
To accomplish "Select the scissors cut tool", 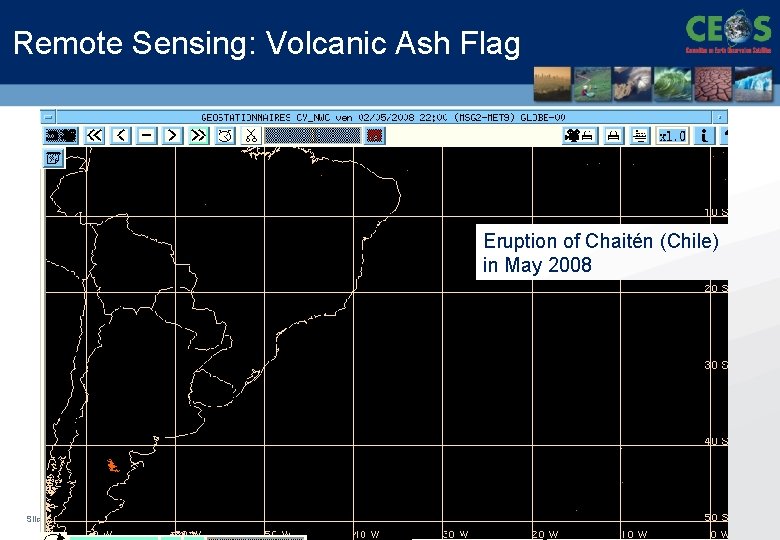I will (251, 136).
